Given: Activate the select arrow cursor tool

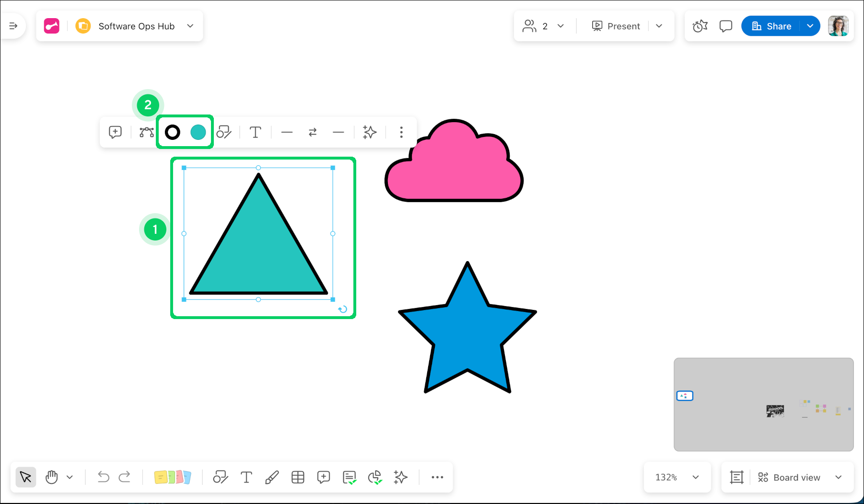Looking at the screenshot, I should tap(26, 477).
